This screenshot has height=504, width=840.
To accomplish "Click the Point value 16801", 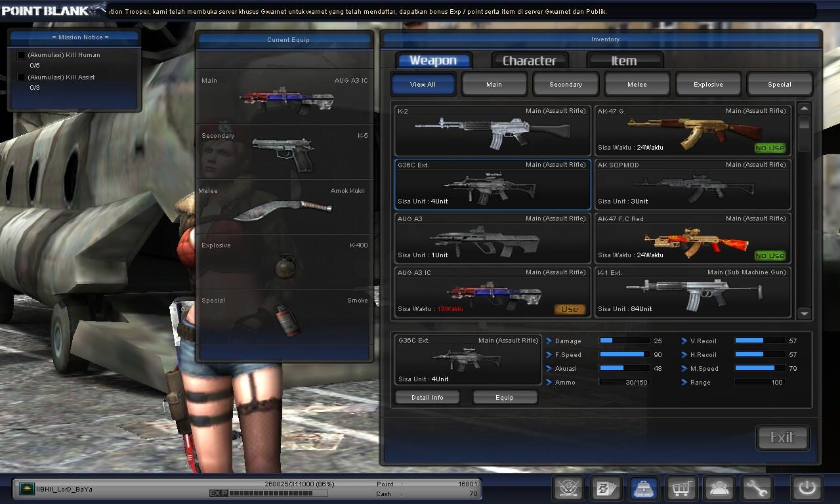I will pyautogui.click(x=468, y=484).
